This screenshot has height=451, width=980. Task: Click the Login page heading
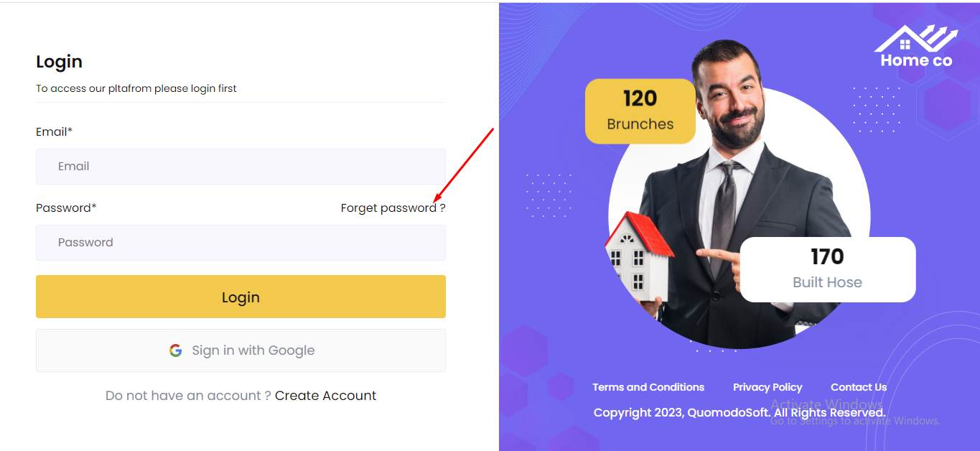59,62
